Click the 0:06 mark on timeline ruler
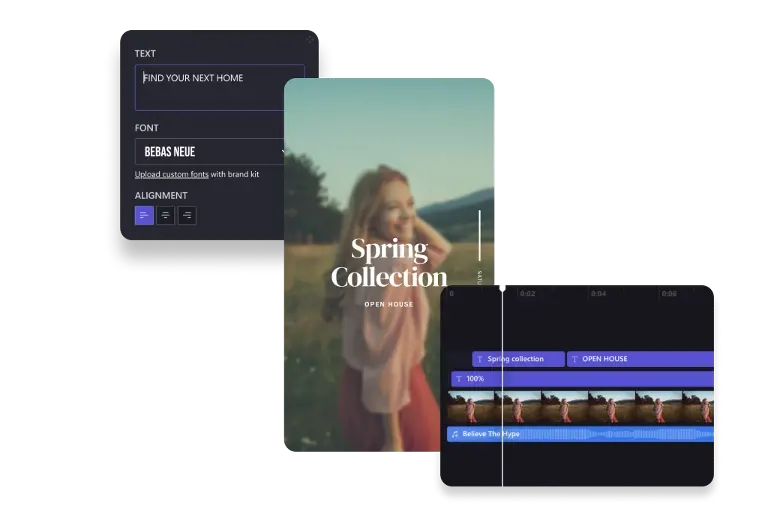Image resolution: width=778 pixels, height=518 pixels. [669, 294]
